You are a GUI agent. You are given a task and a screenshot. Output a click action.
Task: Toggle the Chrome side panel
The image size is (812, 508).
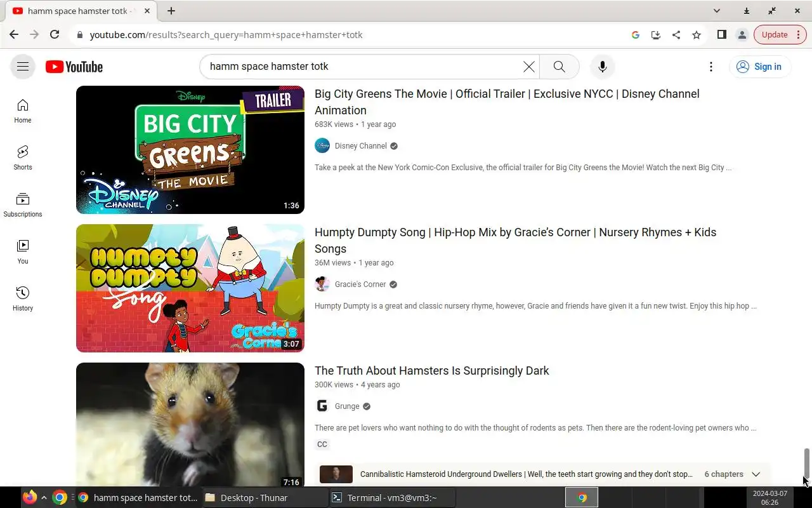[x=722, y=35]
